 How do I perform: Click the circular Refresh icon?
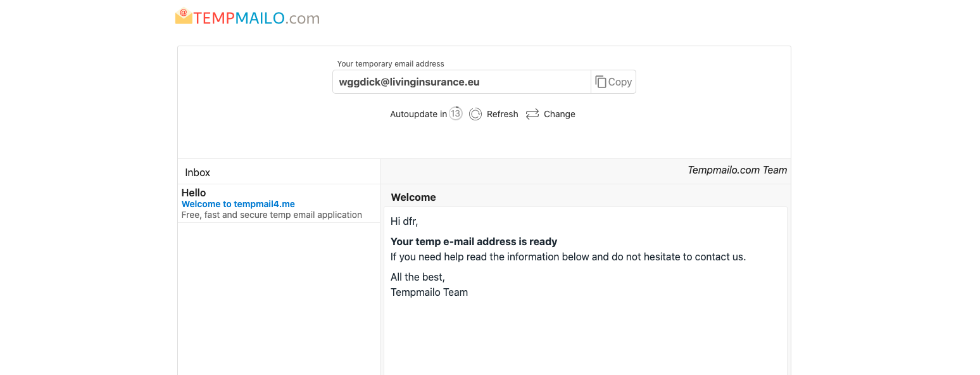pyautogui.click(x=475, y=114)
